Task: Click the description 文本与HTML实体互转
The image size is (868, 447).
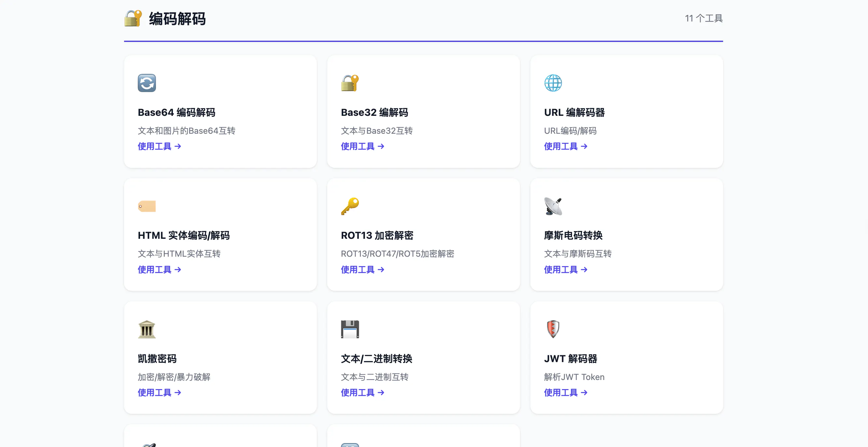Action: coord(179,254)
